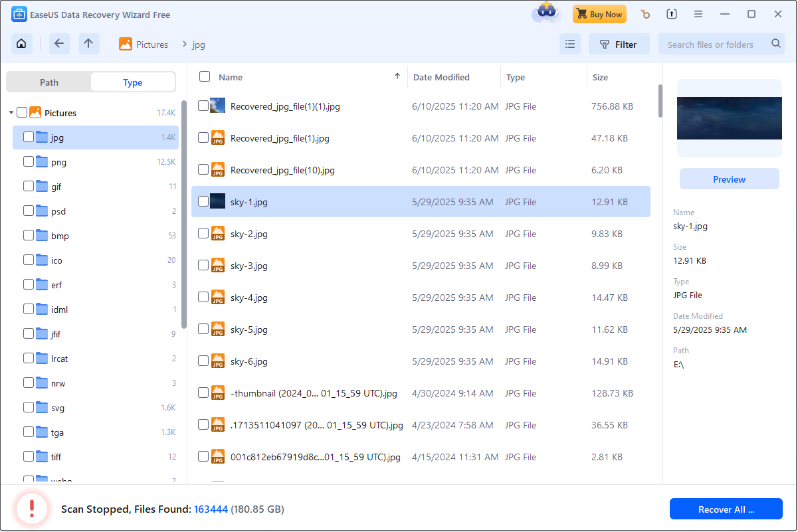Sort by Type column header
This screenshot has height=532, width=798.
(516, 77)
